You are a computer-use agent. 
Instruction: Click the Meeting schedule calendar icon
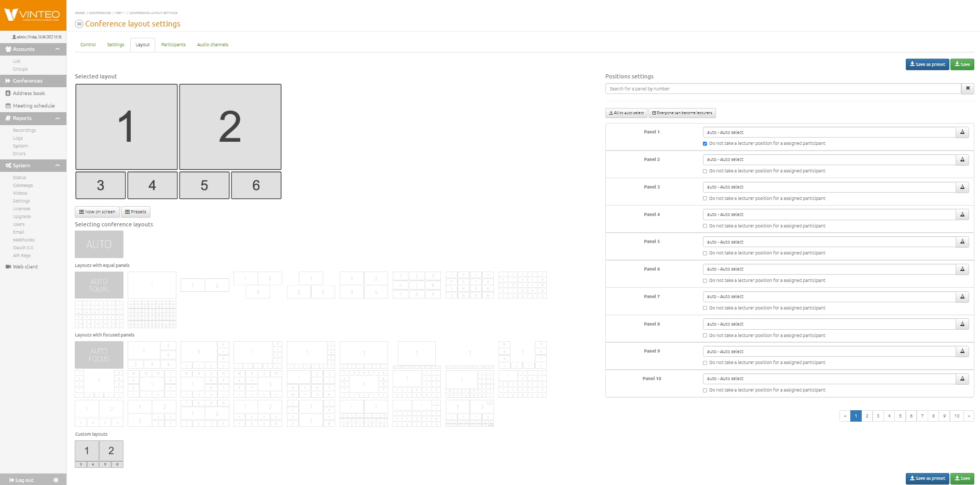click(x=8, y=106)
